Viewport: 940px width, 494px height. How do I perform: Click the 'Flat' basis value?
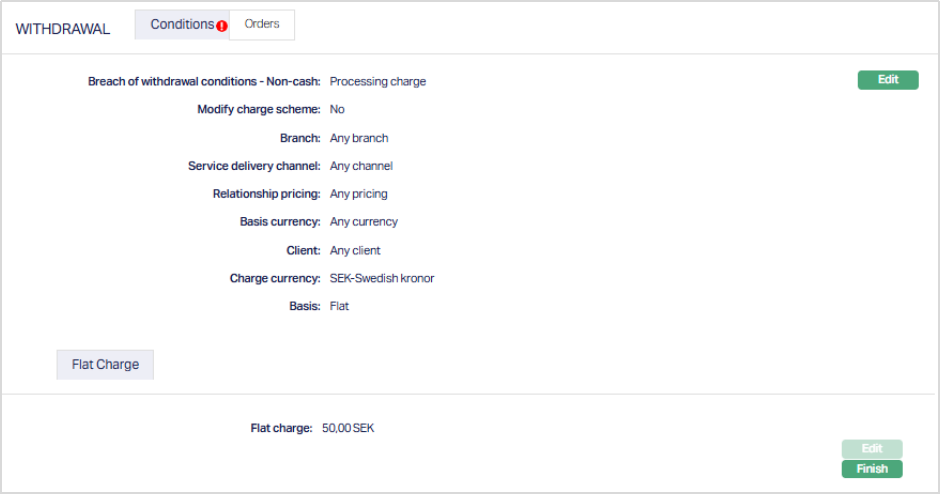coord(339,306)
